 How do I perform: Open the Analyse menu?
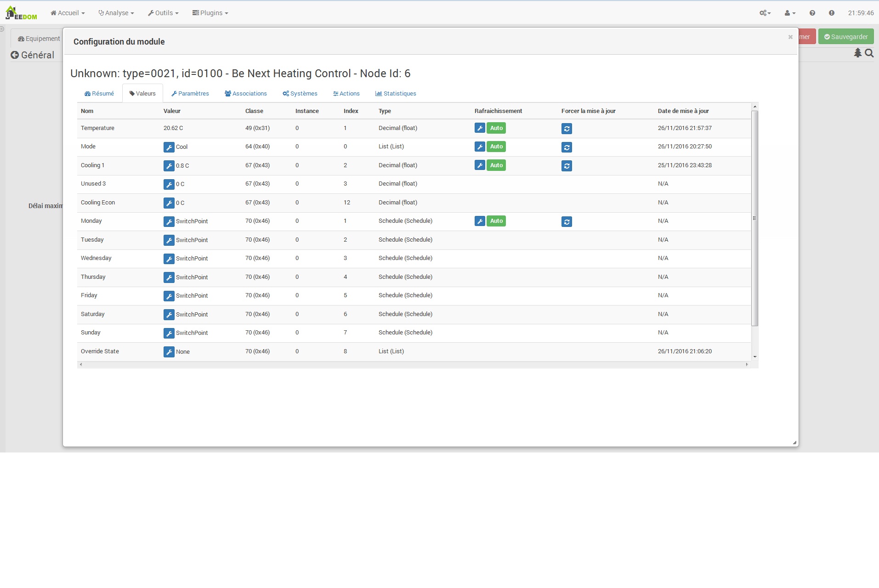(116, 13)
